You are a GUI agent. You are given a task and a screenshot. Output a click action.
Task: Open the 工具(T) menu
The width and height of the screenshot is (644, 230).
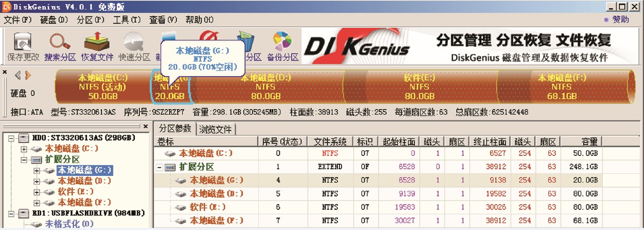pos(127,20)
